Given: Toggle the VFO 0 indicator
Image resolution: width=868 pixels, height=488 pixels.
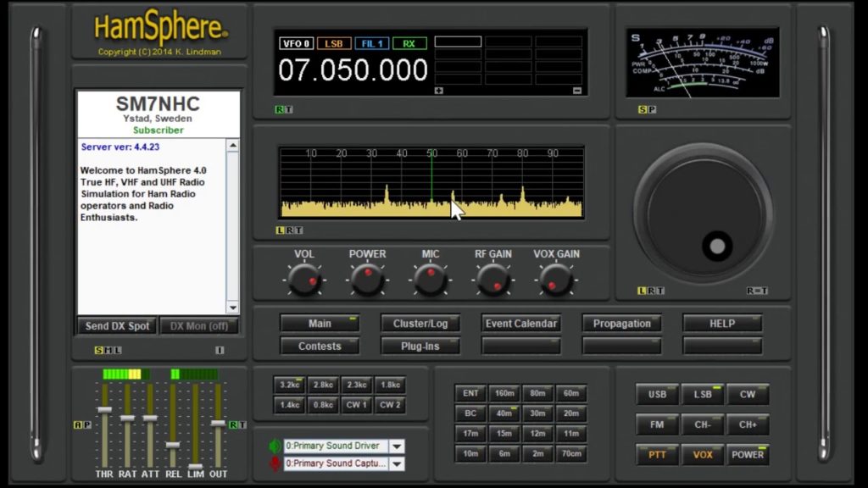Looking at the screenshot, I should [x=296, y=44].
